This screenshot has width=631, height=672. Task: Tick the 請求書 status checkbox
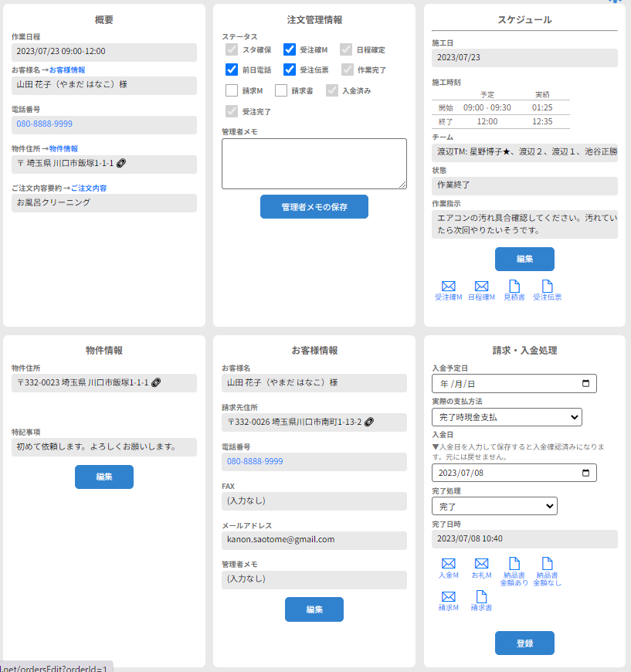[281, 90]
